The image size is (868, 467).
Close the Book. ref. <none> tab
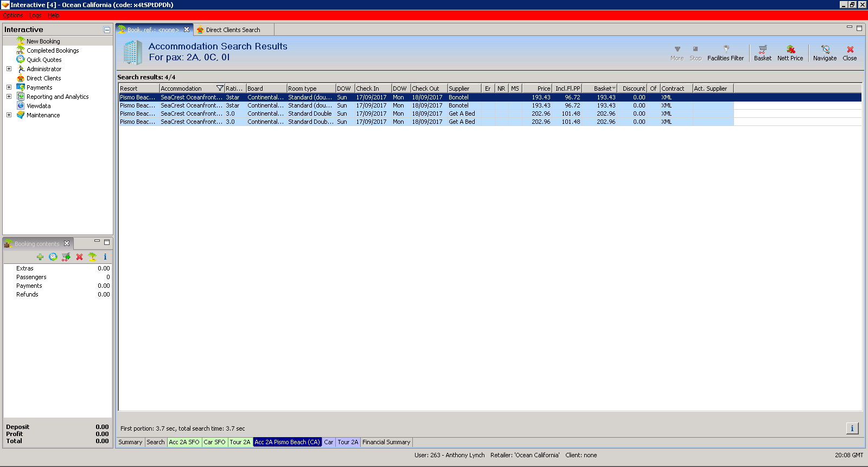187,29
